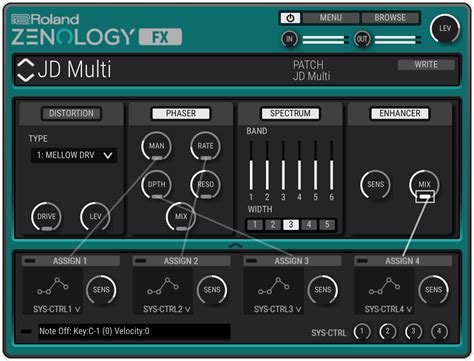Toggle ASSIGN 3 indicator switch
Image resolution: width=474 pixels, height=361 pixels.
[x=251, y=261]
